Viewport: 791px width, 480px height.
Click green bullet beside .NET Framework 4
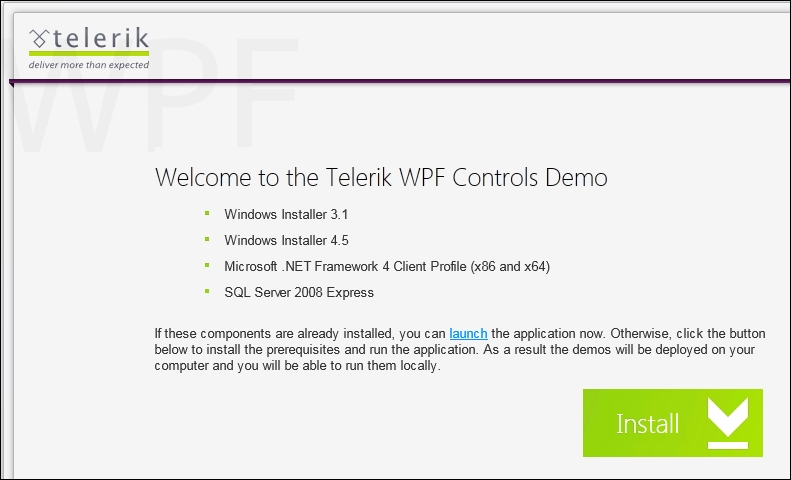207,265
